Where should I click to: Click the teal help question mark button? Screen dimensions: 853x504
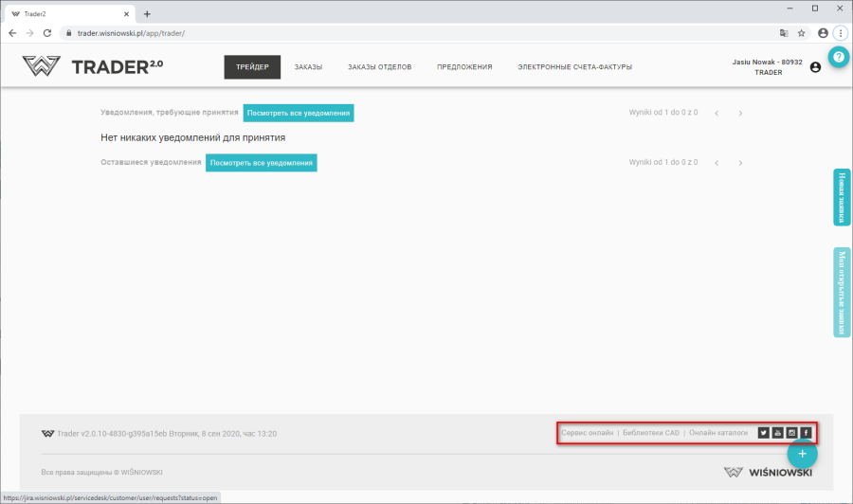point(838,58)
